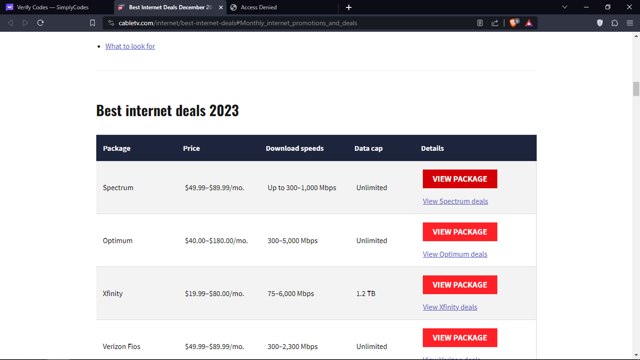Go back with the browser back arrow

(x=11, y=23)
